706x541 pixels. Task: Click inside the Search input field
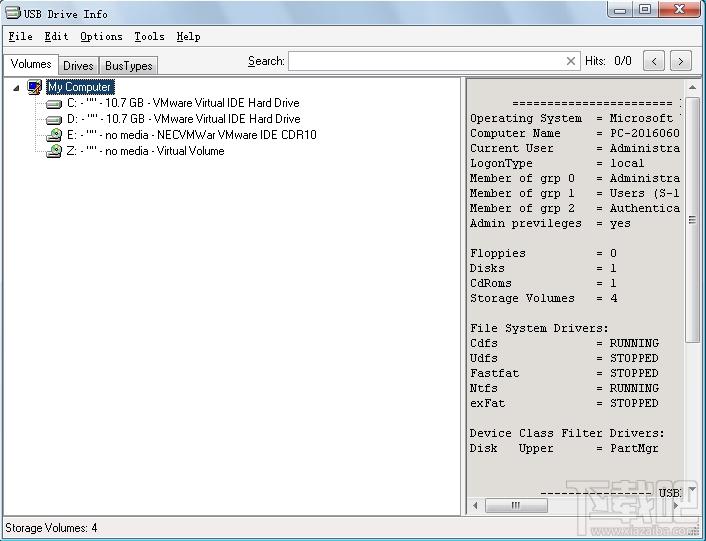(426, 61)
